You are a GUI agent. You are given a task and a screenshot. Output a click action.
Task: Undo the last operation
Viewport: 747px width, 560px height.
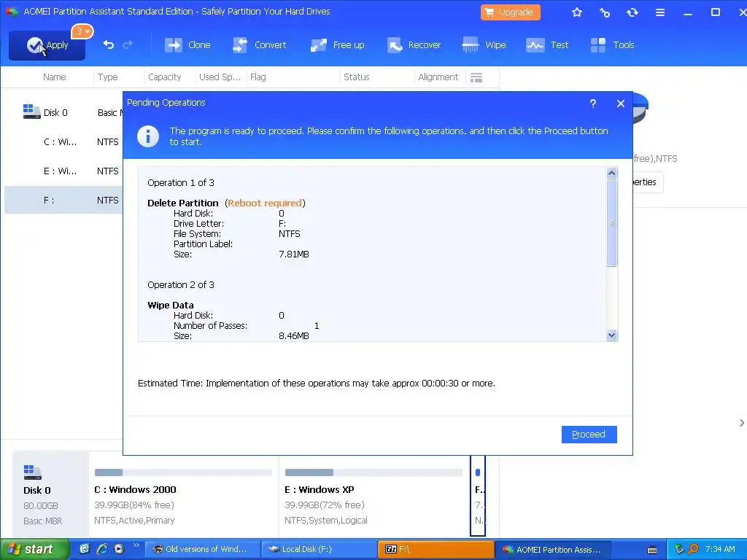[109, 44]
